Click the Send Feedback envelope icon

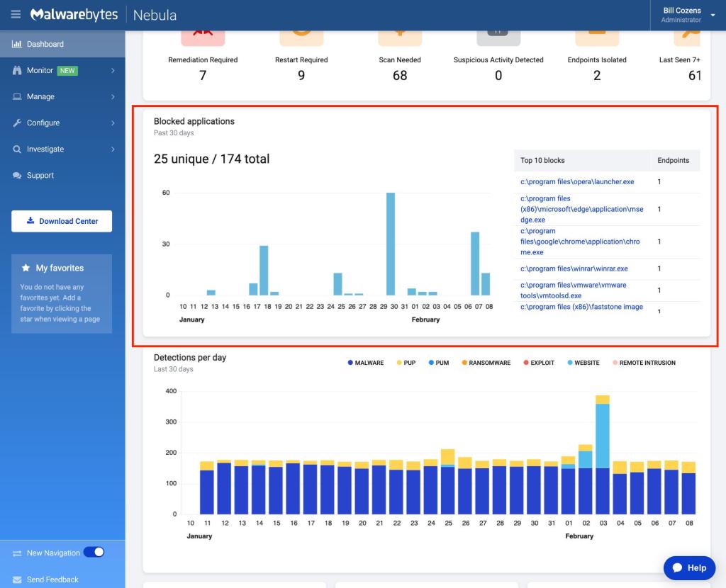coord(17,579)
